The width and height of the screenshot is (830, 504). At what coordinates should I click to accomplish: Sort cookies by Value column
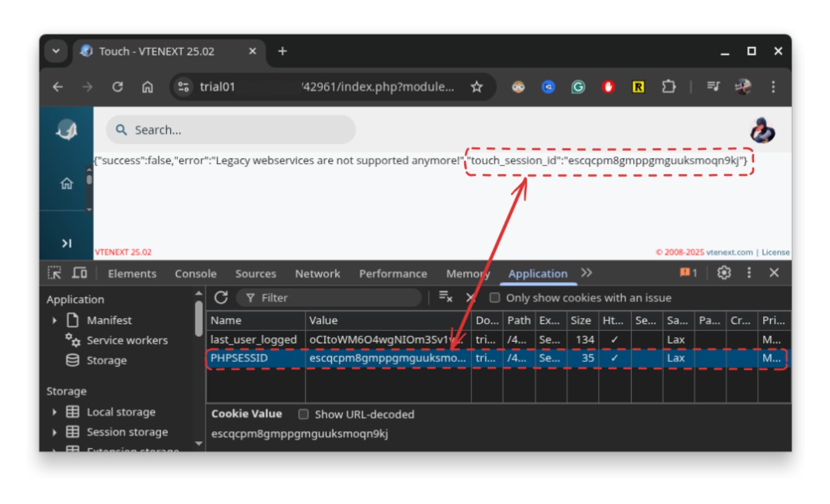point(388,320)
